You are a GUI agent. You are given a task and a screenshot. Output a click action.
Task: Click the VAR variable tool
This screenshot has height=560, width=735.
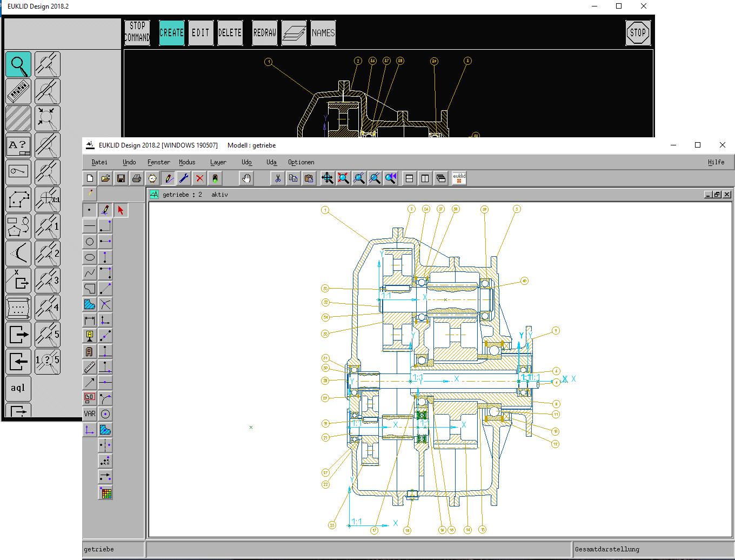coord(90,414)
